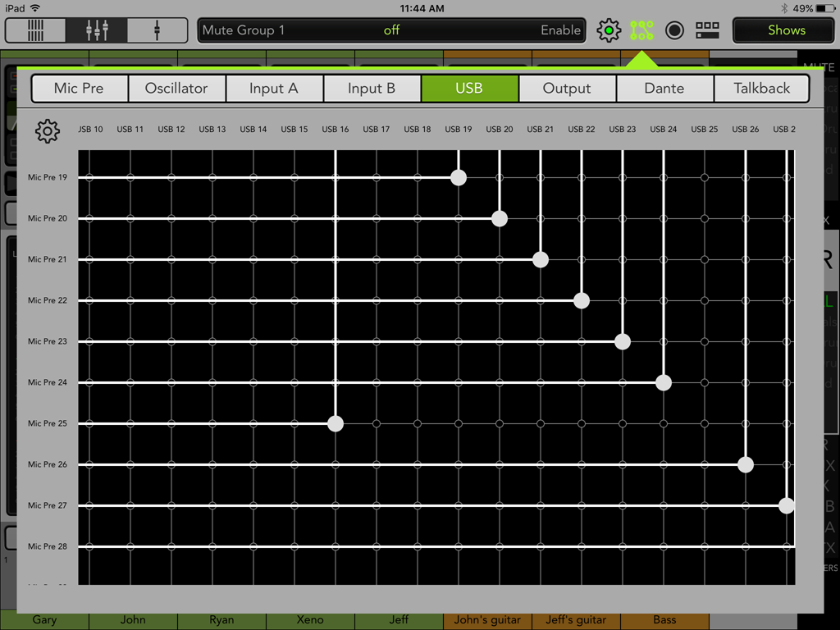Tap the mute group 'off' status
This screenshot has width=840, height=630.
point(391,30)
